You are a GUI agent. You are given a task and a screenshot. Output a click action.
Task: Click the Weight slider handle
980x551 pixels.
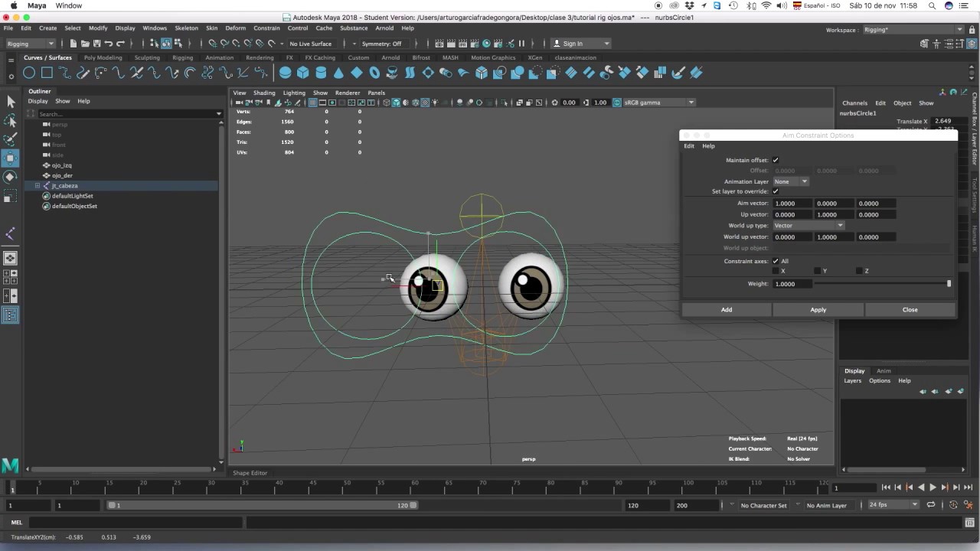(x=949, y=284)
